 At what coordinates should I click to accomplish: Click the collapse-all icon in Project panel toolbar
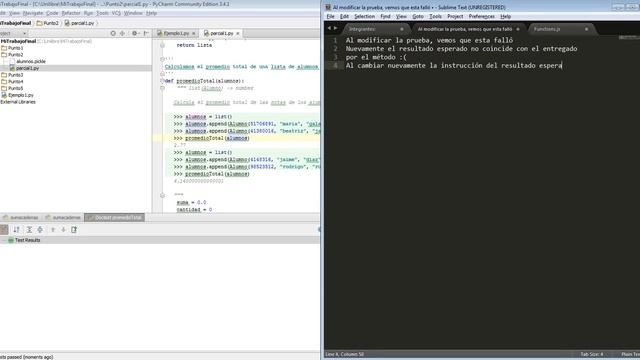(122, 33)
